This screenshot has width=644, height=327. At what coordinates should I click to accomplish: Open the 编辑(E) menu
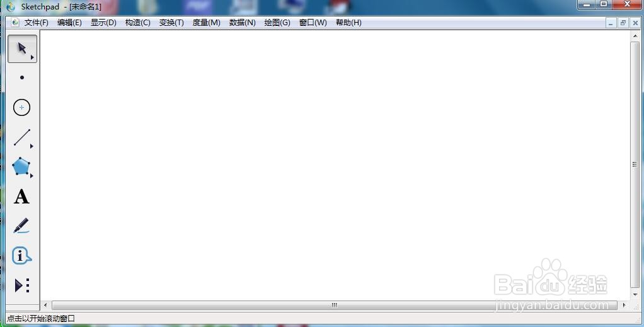point(69,23)
